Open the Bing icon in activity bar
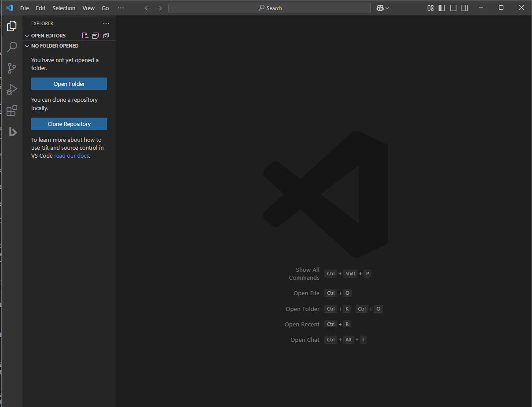 tap(13, 131)
